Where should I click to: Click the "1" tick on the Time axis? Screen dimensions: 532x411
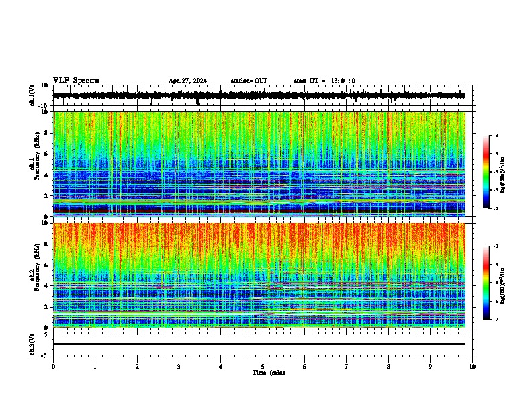coord(95,367)
